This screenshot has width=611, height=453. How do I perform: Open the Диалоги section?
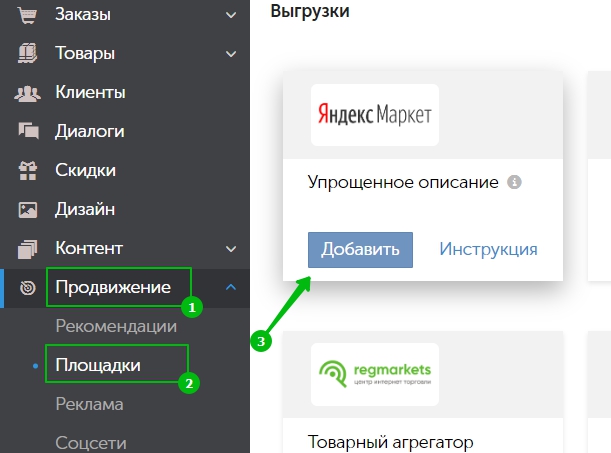[x=90, y=131]
